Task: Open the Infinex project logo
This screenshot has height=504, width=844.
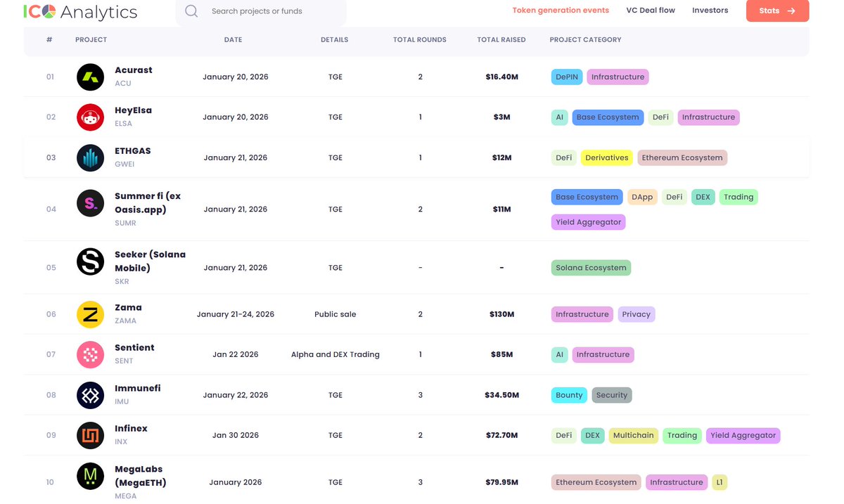Action: click(x=90, y=435)
